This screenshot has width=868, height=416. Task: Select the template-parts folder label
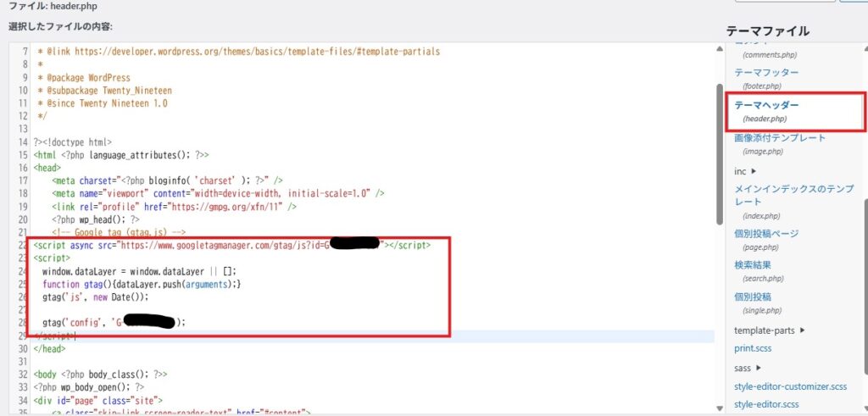pos(765,330)
